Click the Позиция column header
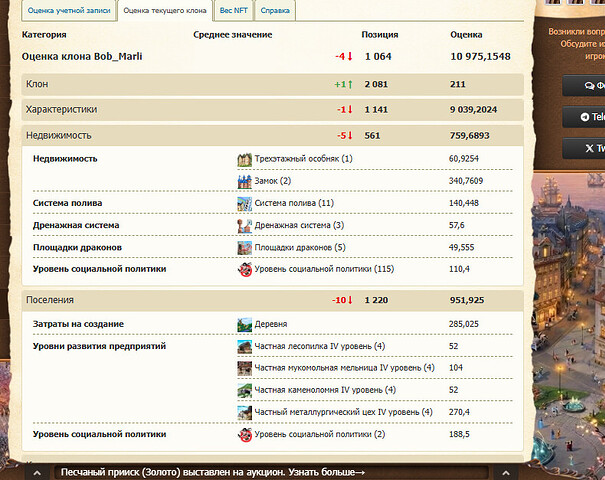 tap(380, 35)
